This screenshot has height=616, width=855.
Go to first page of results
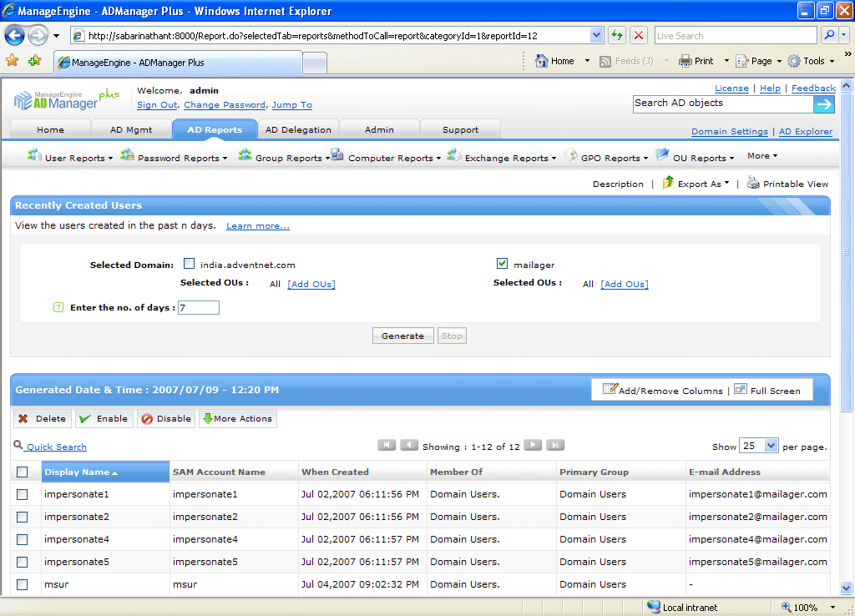click(x=387, y=446)
